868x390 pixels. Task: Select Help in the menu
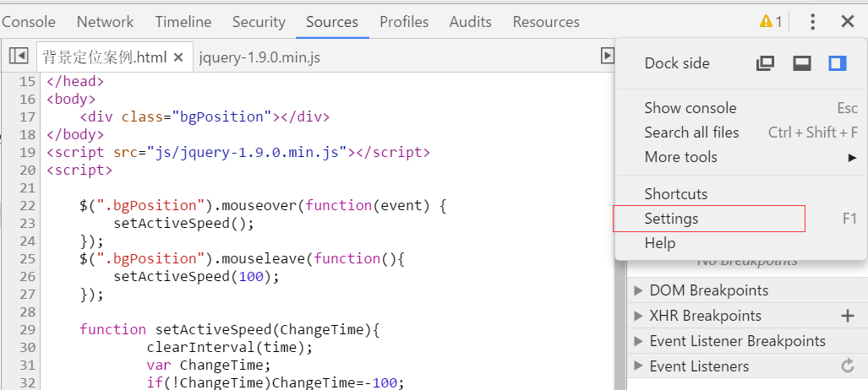pos(741,243)
